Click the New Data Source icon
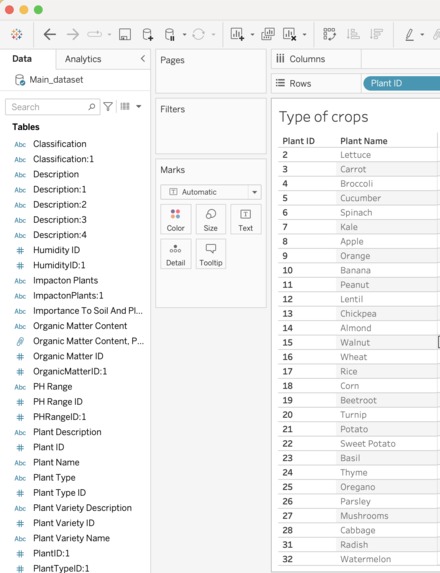 pos(147,35)
